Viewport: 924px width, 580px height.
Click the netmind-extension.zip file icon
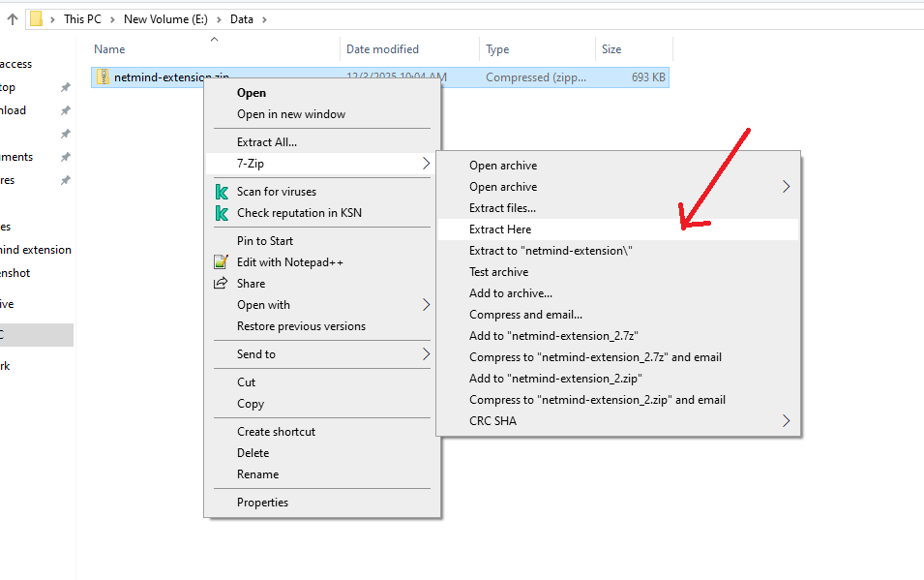[x=103, y=77]
